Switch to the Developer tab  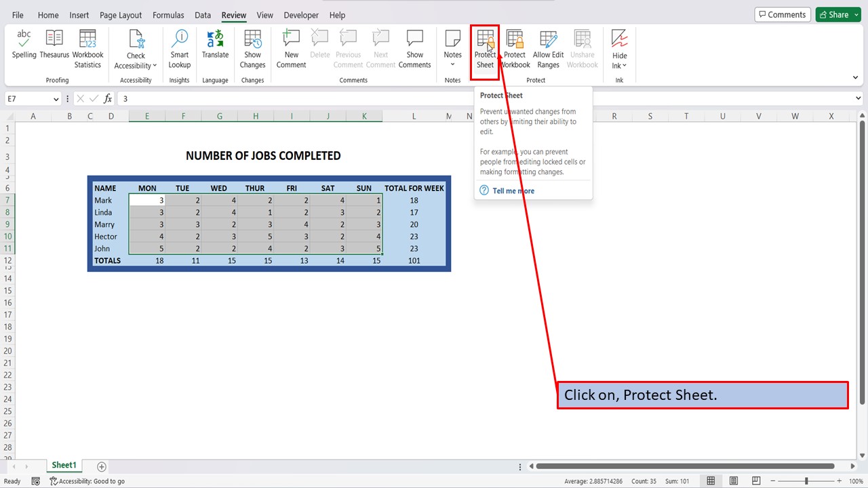pyautogui.click(x=300, y=15)
